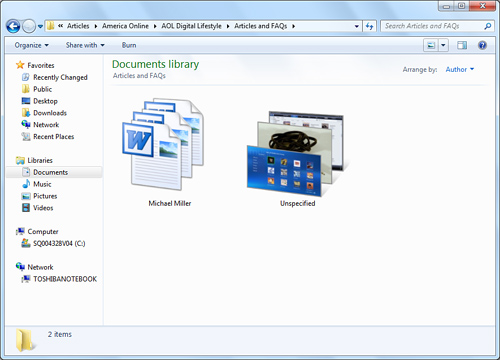
Task: Expand the arrow after Articles and FAQs
Action: click(x=293, y=26)
